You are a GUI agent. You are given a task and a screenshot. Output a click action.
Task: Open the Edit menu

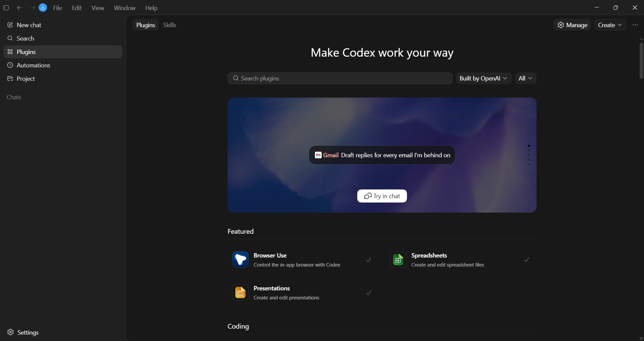pos(77,8)
